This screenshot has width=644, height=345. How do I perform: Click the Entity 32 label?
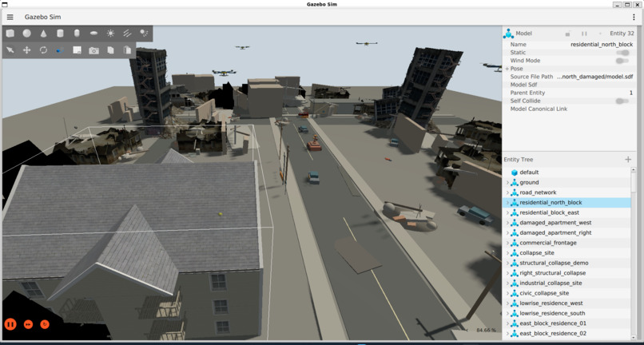coord(622,34)
